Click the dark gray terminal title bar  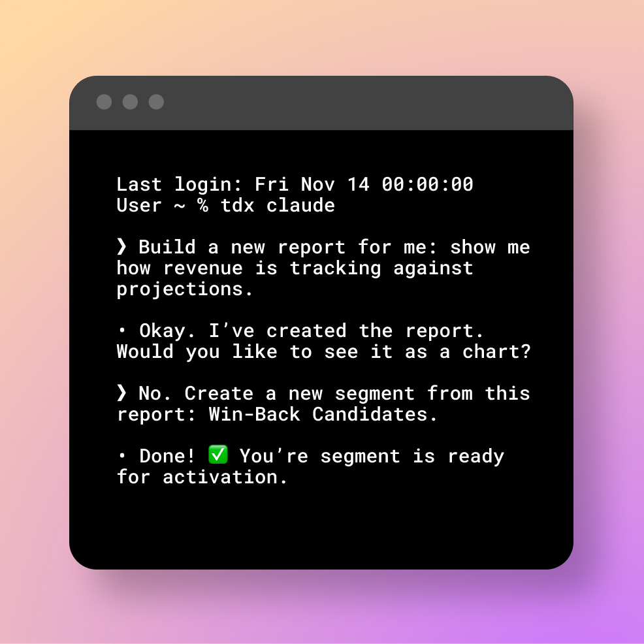321,103
